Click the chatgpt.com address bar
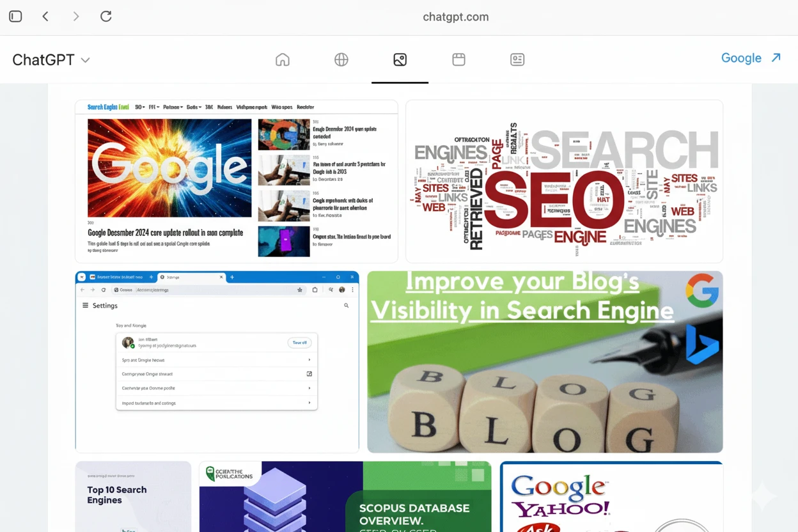 tap(455, 17)
